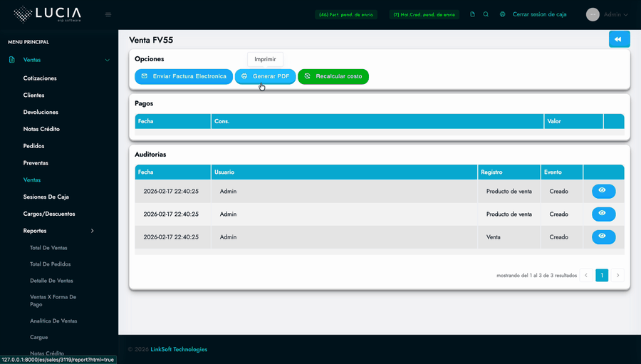View the Venta Creado audit record
The width and height of the screenshot is (641, 364).
[x=603, y=236]
